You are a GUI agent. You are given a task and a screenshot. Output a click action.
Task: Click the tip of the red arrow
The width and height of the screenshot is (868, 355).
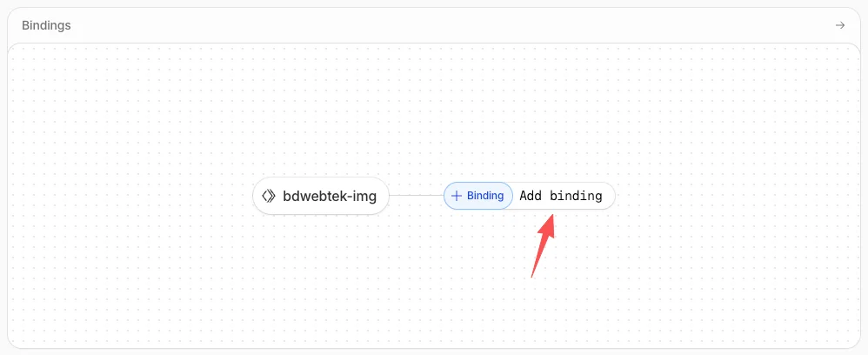tap(551, 216)
